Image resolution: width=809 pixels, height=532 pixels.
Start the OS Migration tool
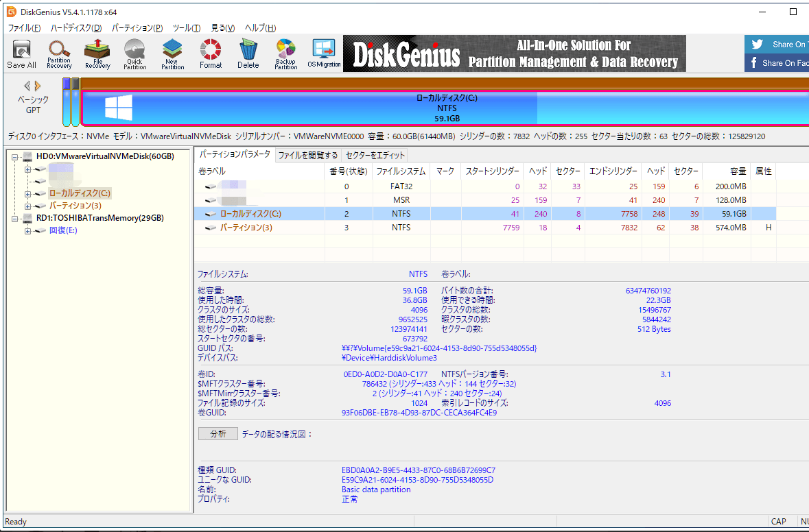click(324, 53)
